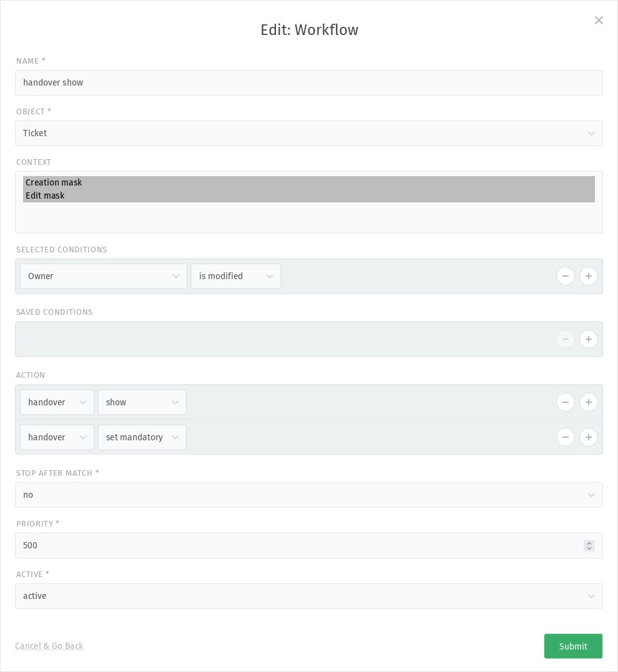Submit the workflow form
This screenshot has height=672, width=618.
[x=573, y=646]
